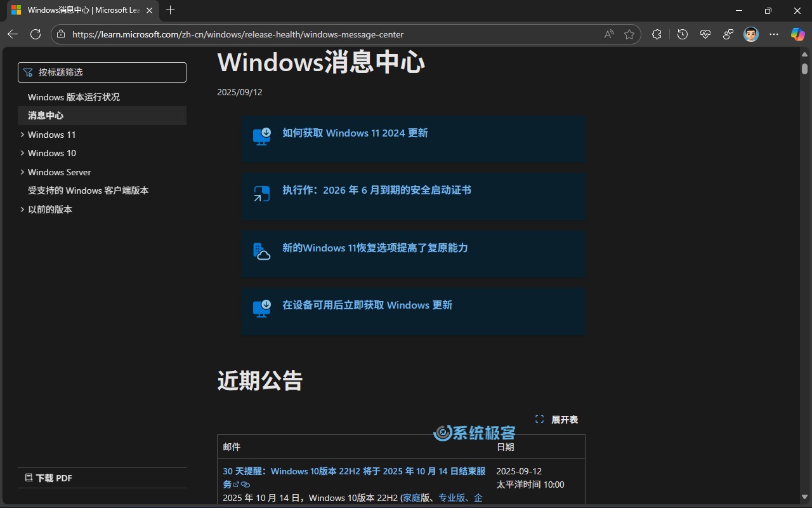Click the 2025/09/12 page date
812x508 pixels.
point(240,92)
